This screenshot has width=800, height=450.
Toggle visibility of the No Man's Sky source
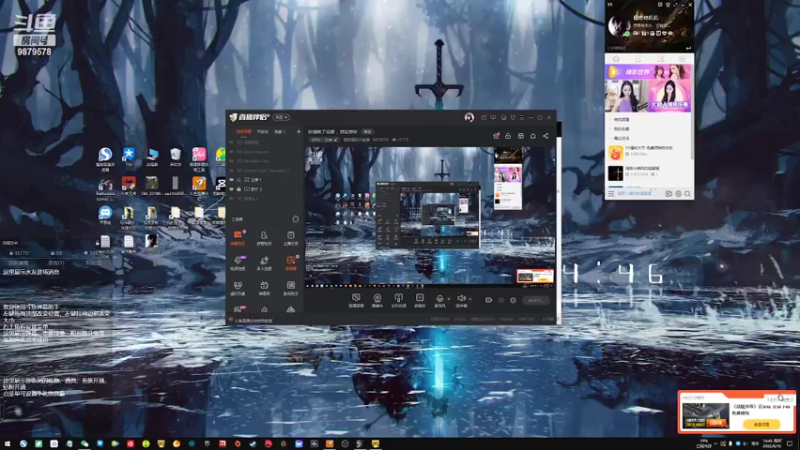click(x=232, y=161)
